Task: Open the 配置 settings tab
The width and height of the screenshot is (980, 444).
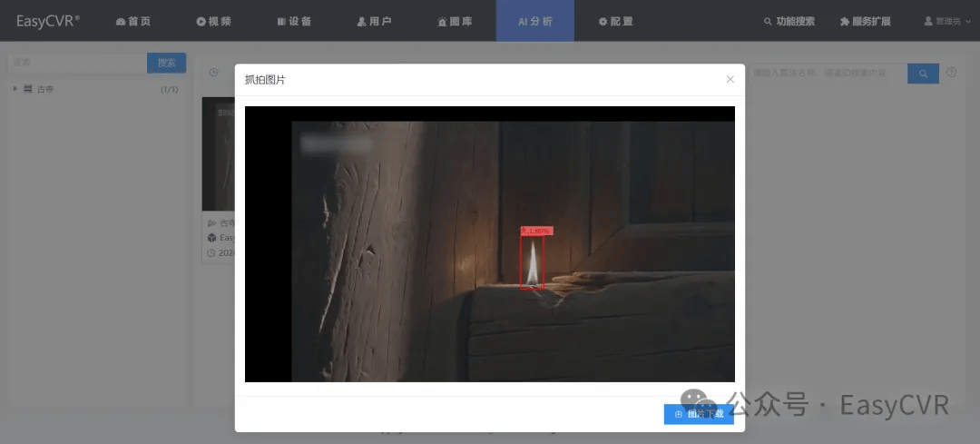Action: pyautogui.click(x=615, y=21)
